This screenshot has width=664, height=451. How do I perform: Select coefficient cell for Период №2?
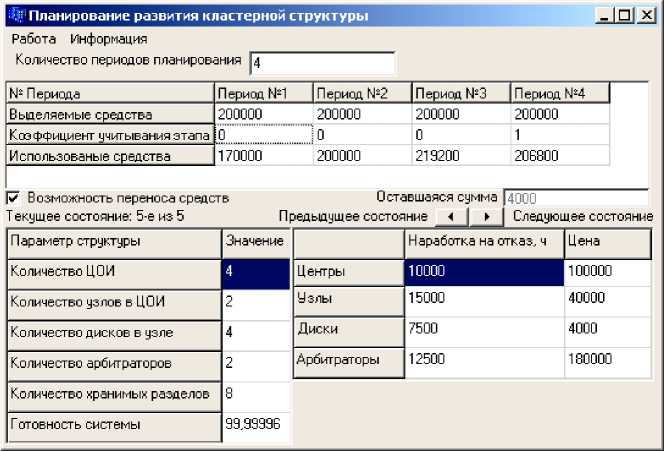(x=362, y=135)
